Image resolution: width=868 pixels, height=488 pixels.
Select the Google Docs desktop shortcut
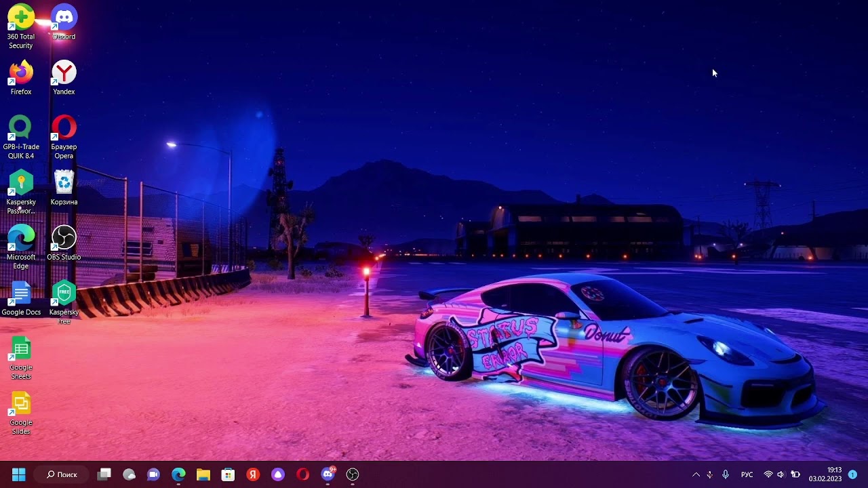pos(21,298)
